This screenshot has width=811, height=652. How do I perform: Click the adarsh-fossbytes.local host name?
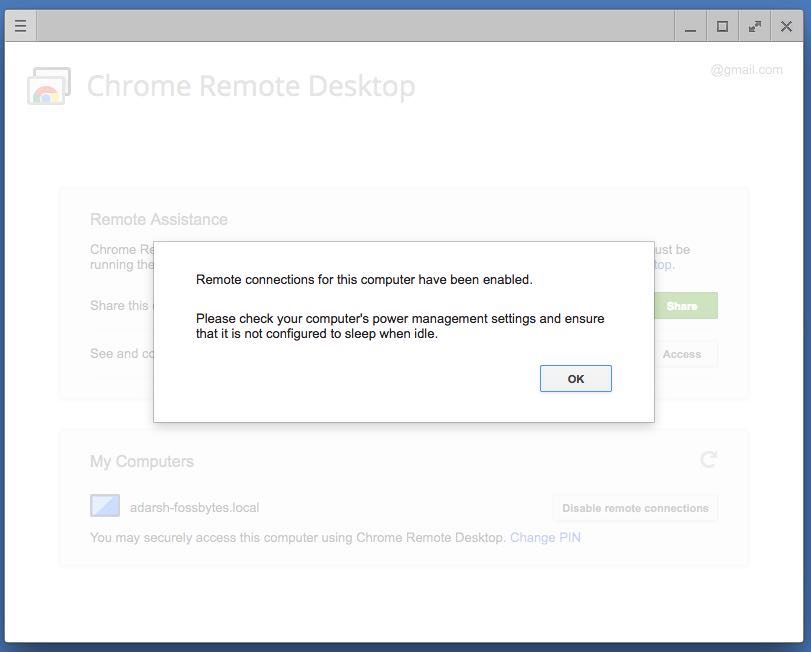tap(194, 508)
